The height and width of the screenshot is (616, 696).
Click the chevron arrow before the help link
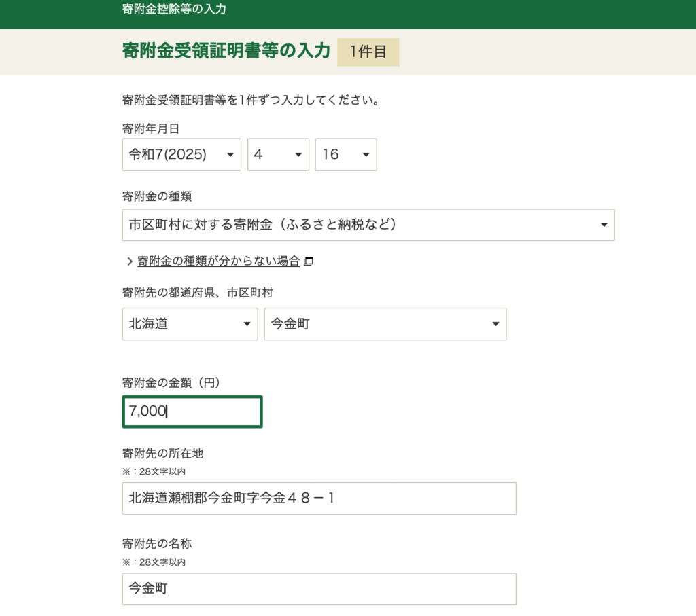129,261
